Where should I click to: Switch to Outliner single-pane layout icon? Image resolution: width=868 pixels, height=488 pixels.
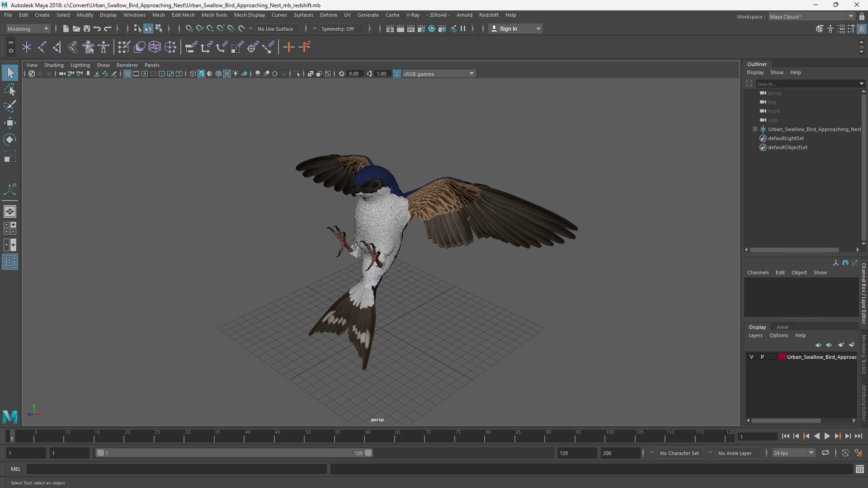tap(10, 262)
